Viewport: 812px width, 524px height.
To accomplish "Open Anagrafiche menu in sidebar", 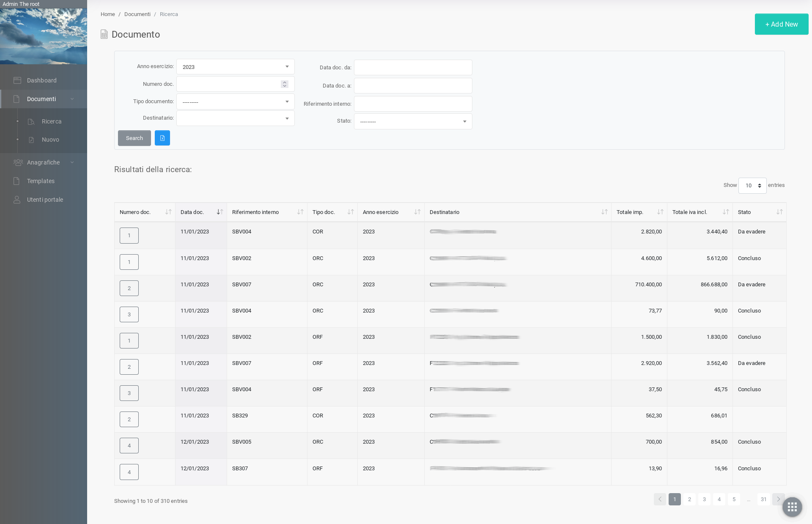I will pos(44,162).
